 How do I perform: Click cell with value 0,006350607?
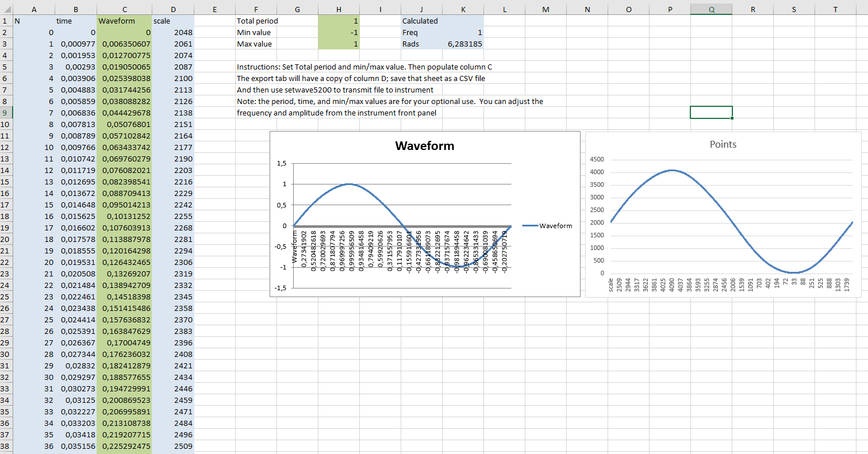pos(124,44)
